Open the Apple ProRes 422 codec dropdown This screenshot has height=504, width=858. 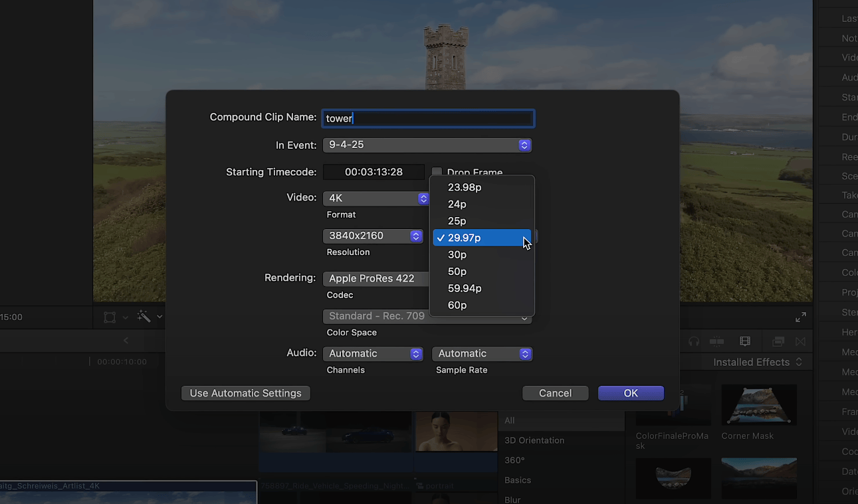click(x=376, y=278)
